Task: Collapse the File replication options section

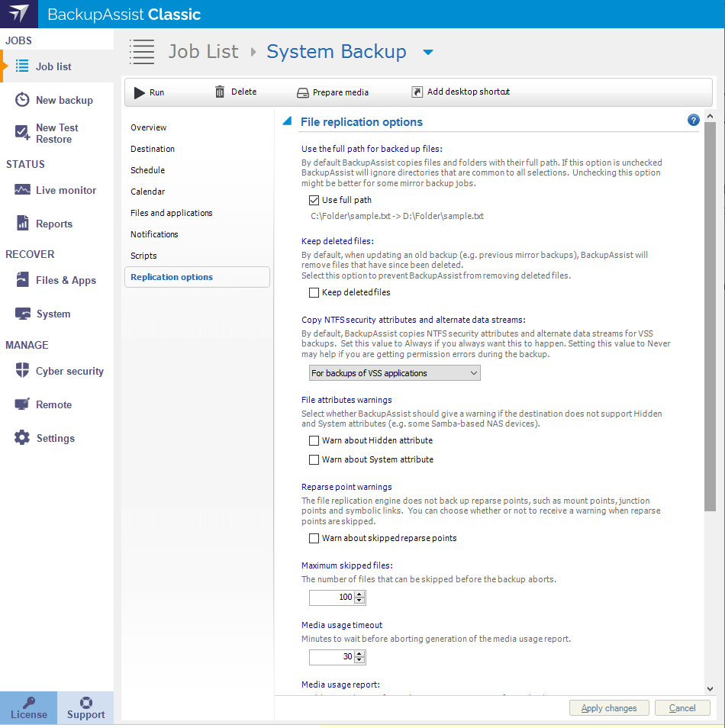Action: [x=288, y=121]
